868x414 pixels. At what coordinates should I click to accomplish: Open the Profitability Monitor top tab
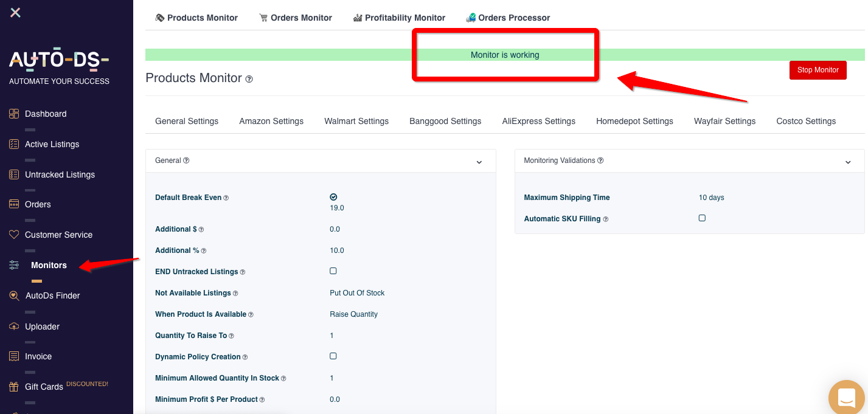(x=399, y=18)
